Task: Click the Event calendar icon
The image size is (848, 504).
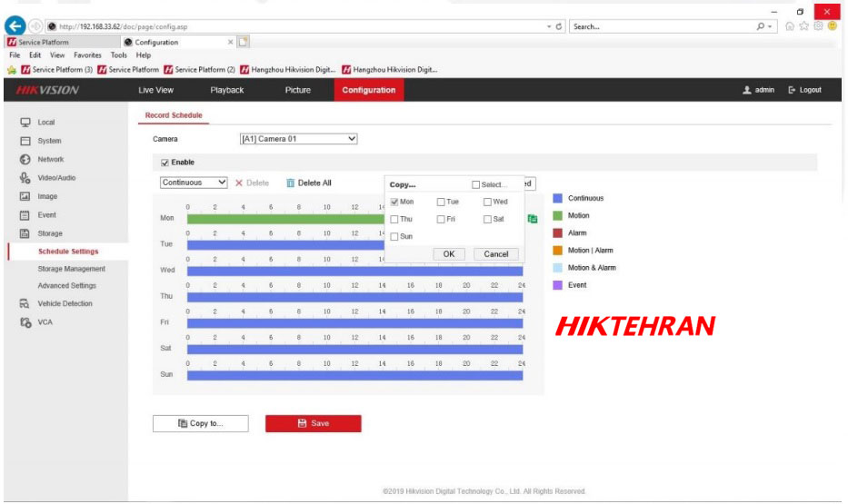Action: click(25, 215)
